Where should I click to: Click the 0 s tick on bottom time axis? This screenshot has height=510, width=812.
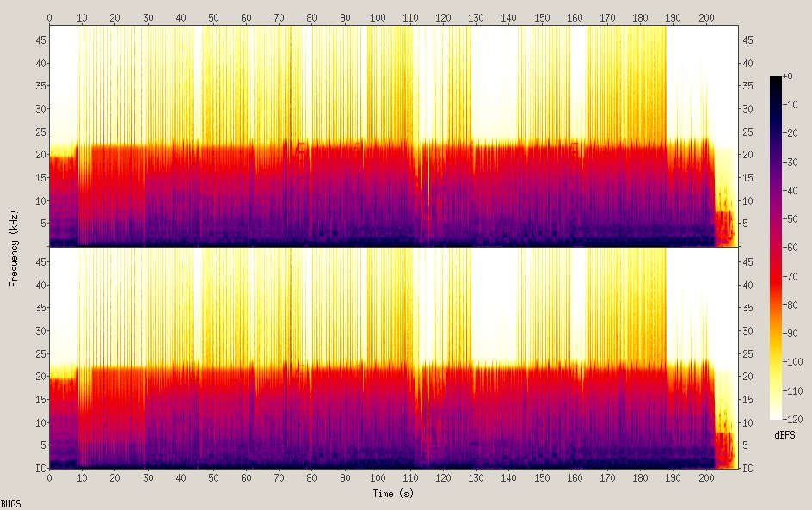(x=49, y=476)
